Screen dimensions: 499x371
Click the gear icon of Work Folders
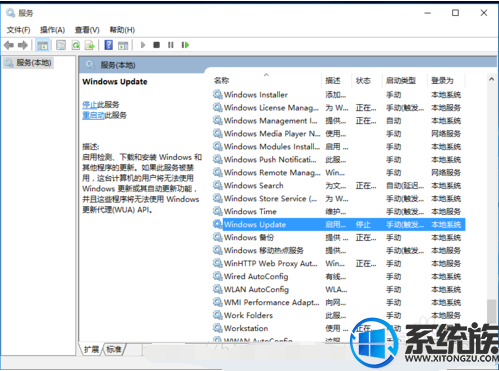pyautogui.click(x=218, y=315)
